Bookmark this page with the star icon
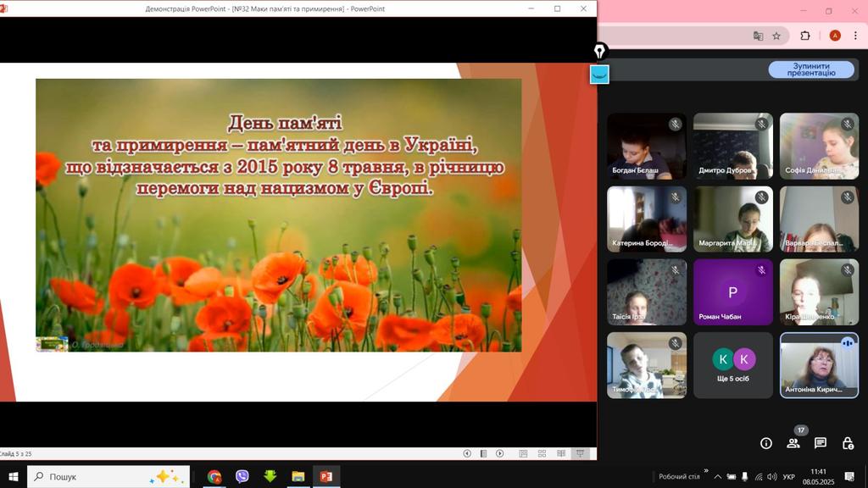The width and height of the screenshot is (868, 488). (776, 36)
